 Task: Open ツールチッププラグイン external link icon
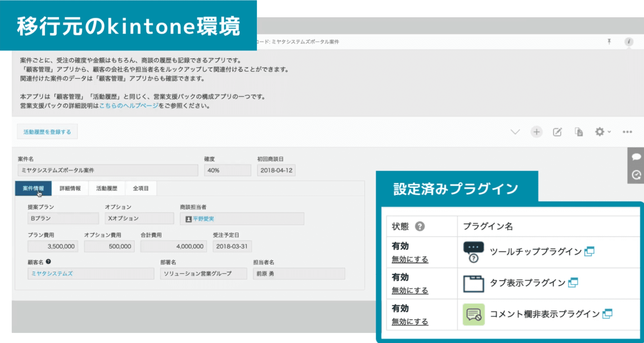(x=589, y=252)
